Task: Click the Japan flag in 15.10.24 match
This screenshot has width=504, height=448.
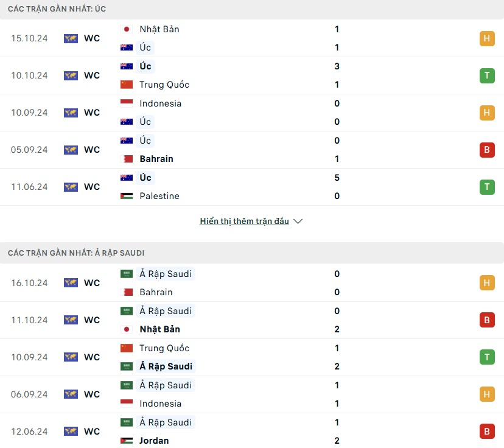Action: click(127, 29)
